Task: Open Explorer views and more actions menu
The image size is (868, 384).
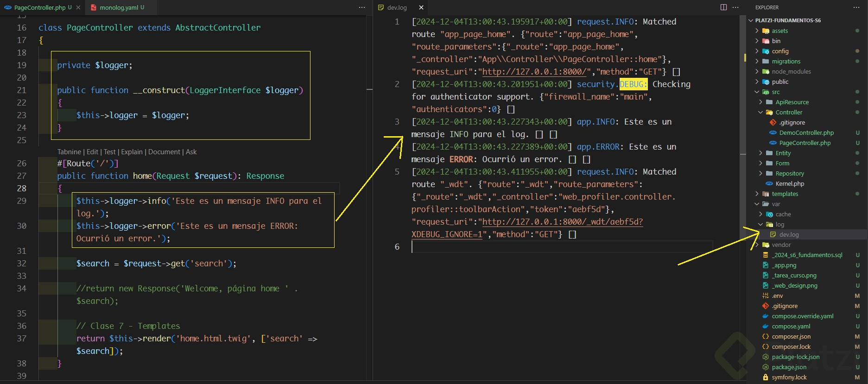Action: (856, 7)
